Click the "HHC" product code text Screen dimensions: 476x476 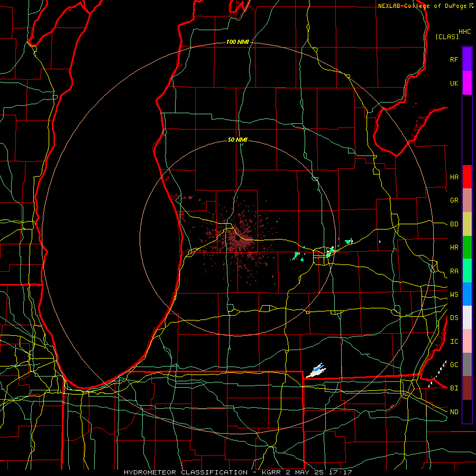[465, 32]
